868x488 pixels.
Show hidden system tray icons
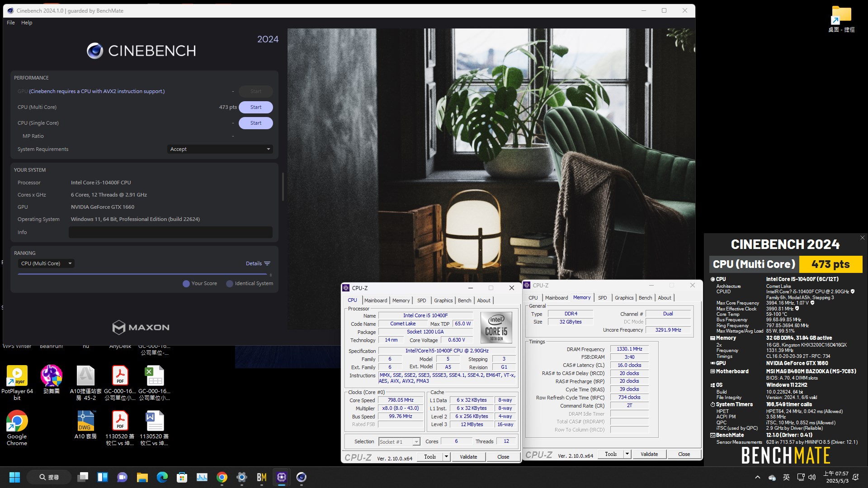[x=758, y=477]
